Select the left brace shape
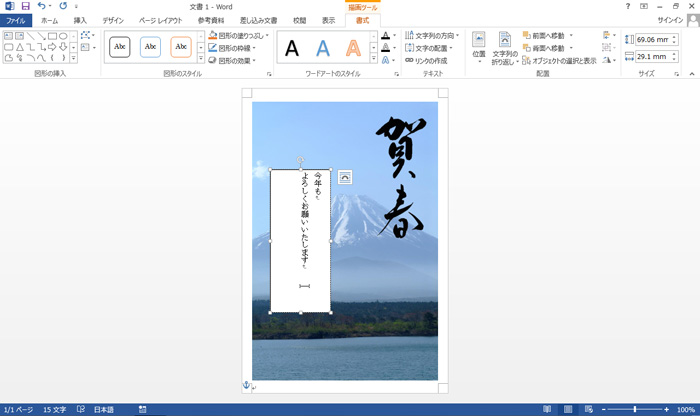Screen dimensions: 700x416 [52, 58]
